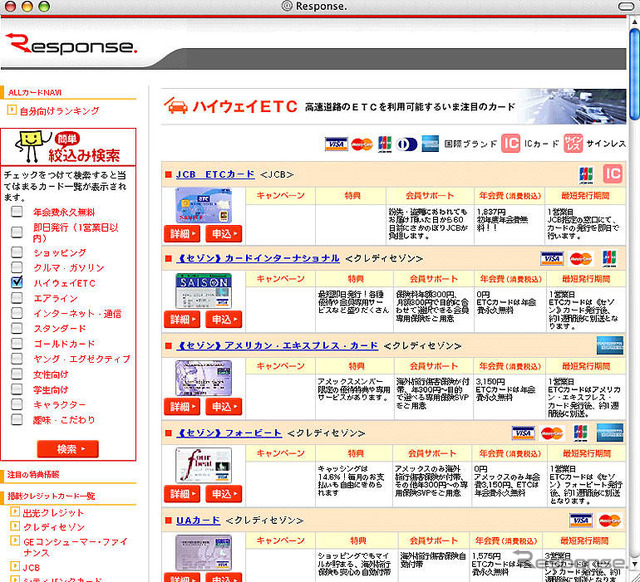Viewport: 640px width, 582px height.
Task: Open the UAカード title link
Action: coord(198,520)
